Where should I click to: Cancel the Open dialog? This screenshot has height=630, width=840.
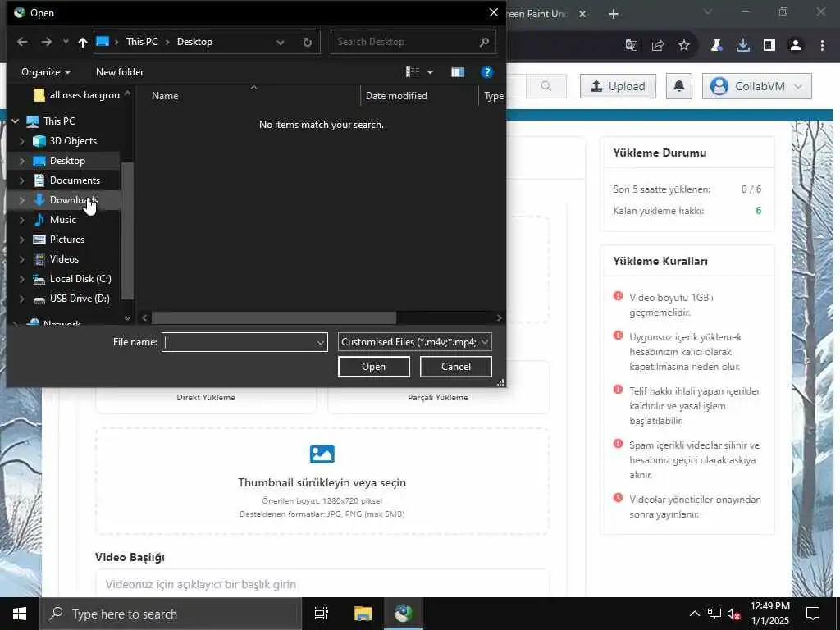click(x=456, y=367)
